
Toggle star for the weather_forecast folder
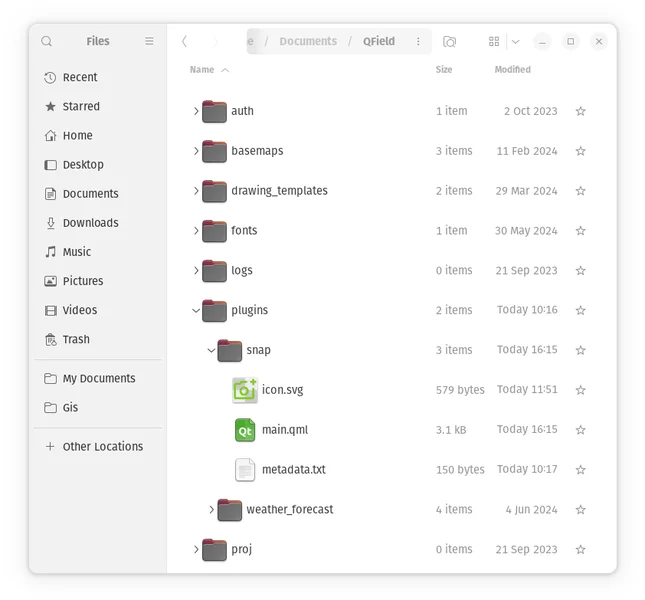point(580,510)
